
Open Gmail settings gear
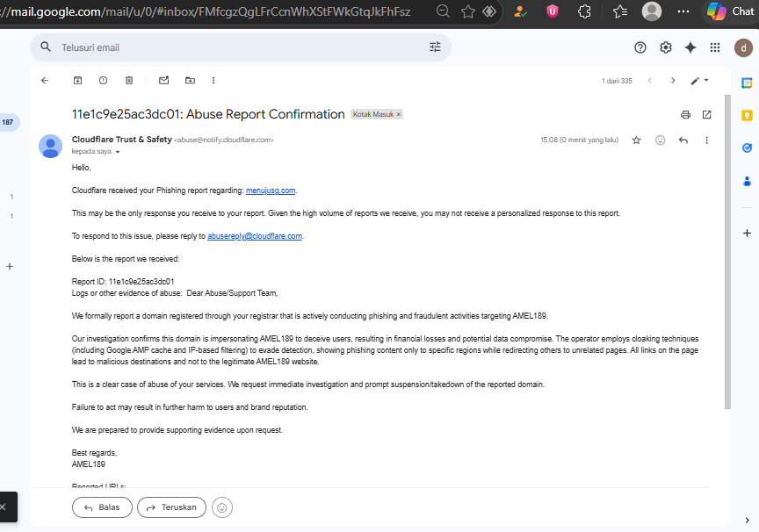pos(666,47)
